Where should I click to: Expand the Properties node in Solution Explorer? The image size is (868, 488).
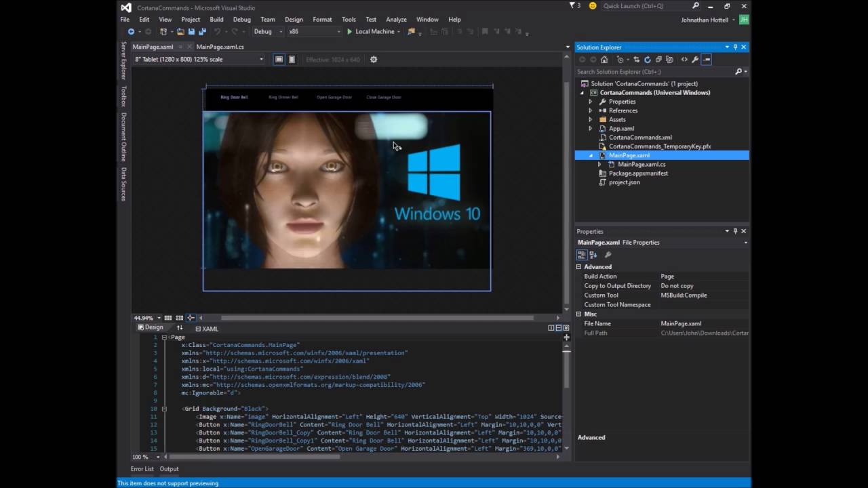tap(590, 102)
